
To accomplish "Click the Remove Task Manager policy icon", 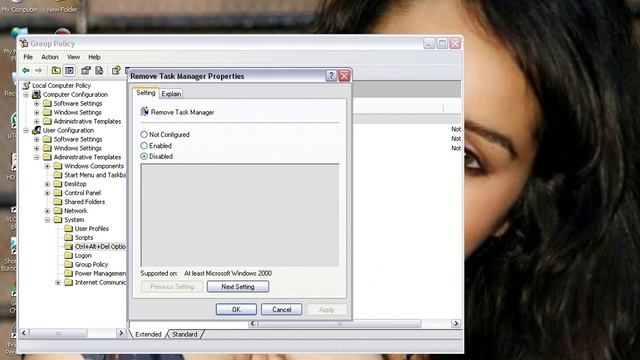I will [144, 111].
